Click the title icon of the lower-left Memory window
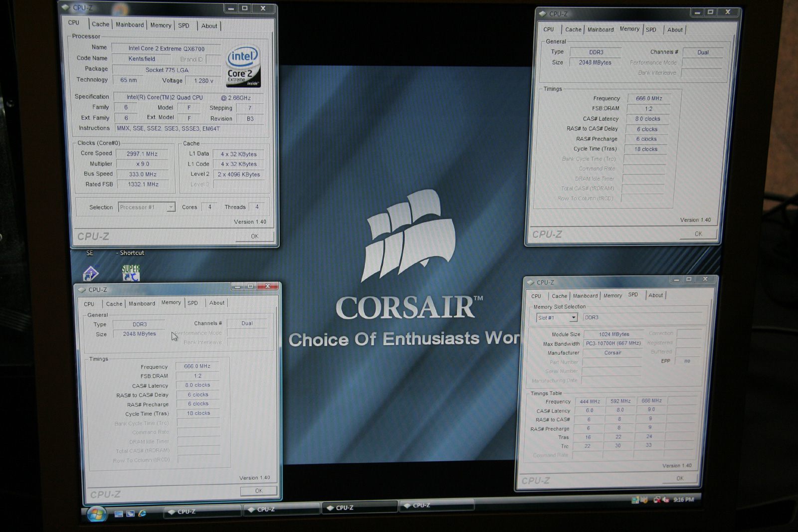 click(82, 290)
